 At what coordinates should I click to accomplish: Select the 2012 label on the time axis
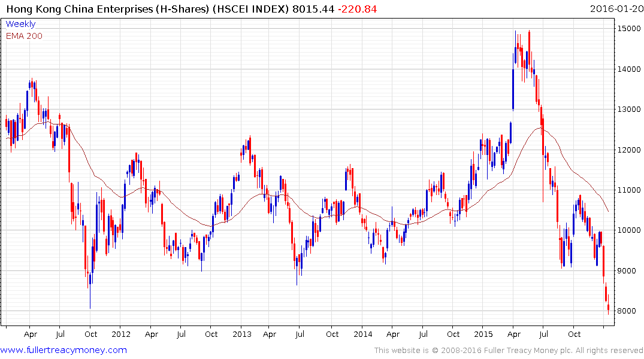[120, 334]
